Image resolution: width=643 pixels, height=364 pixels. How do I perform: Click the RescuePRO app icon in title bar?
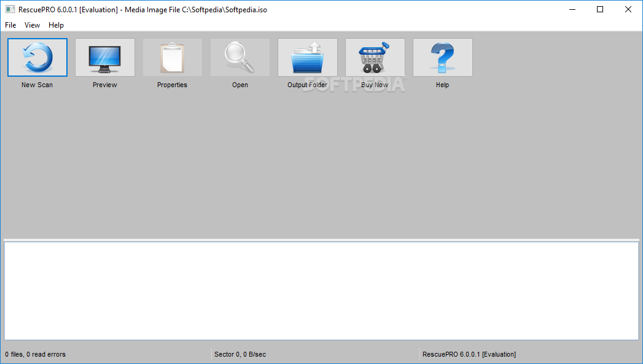[x=10, y=9]
